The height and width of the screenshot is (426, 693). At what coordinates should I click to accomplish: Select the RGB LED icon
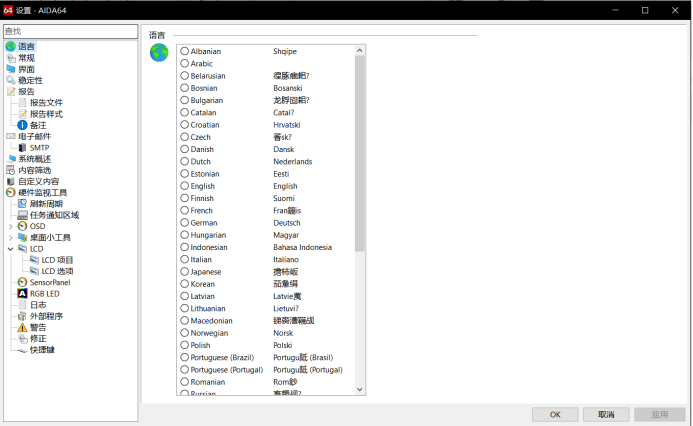[23, 294]
